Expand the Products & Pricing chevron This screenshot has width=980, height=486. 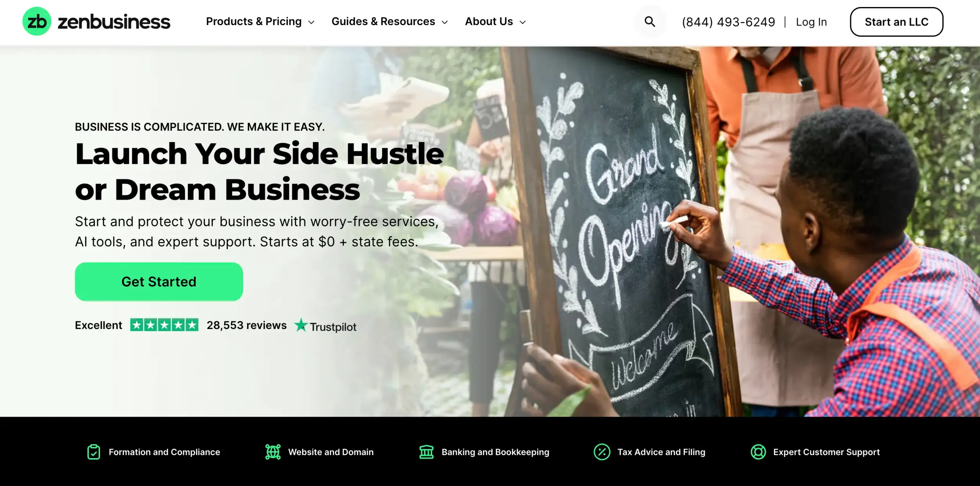click(312, 22)
